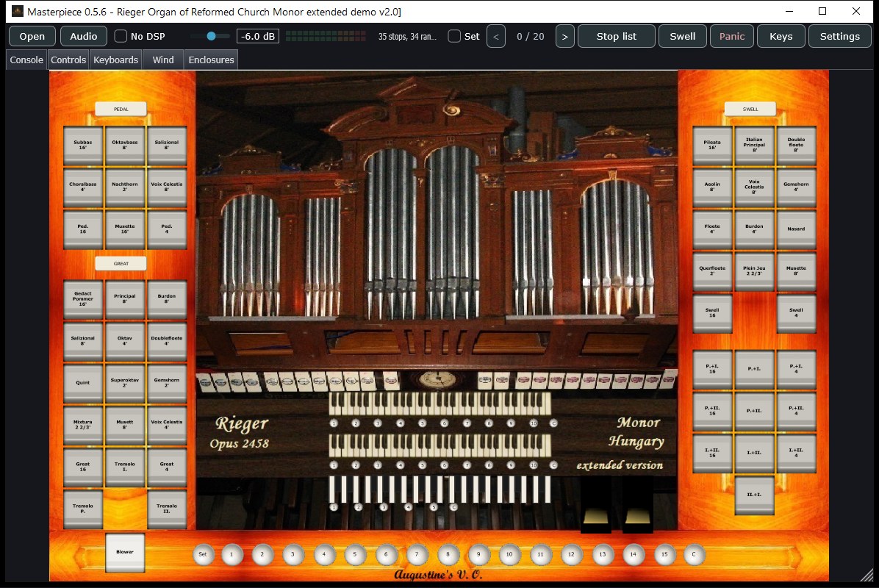Toggle the Great Mixtura 2 2/3' stop
Viewport: 879px width, 588px height.
point(83,426)
